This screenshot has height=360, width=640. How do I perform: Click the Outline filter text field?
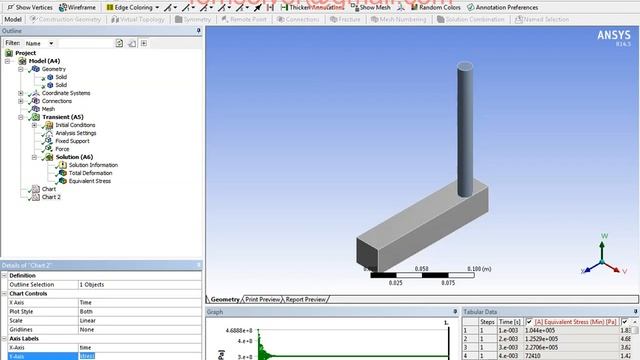point(85,43)
